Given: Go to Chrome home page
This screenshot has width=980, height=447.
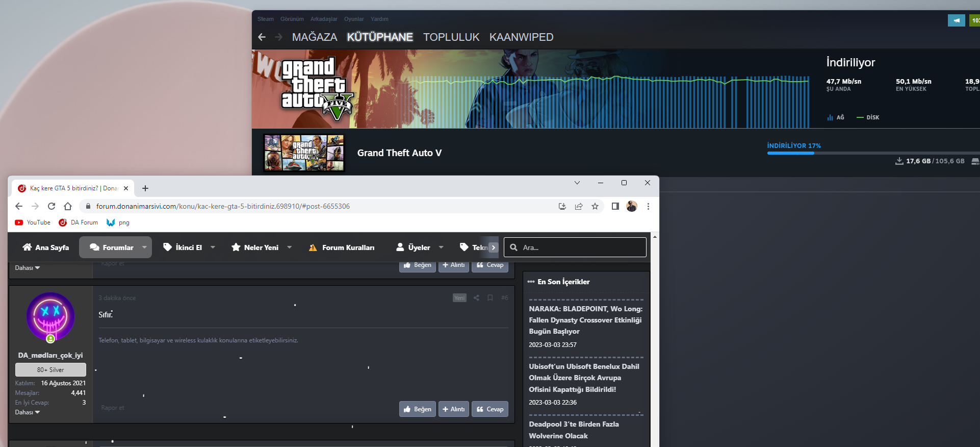Looking at the screenshot, I should 68,206.
